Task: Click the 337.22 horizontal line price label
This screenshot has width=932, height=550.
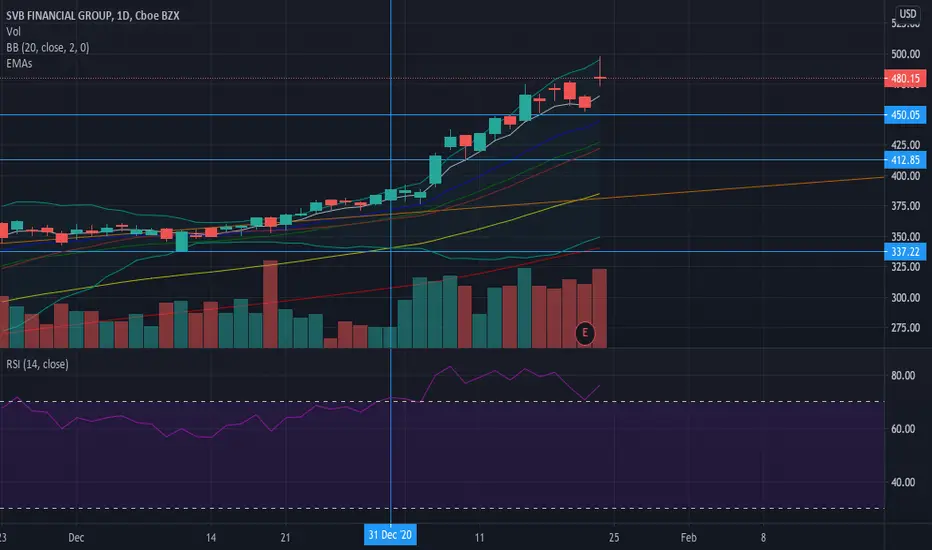Action: pyautogui.click(x=905, y=252)
